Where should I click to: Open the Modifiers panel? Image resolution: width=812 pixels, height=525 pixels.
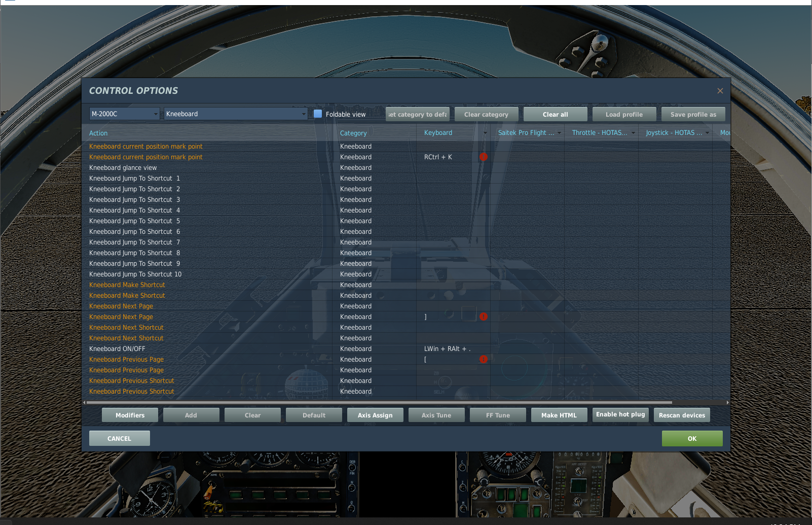click(130, 415)
